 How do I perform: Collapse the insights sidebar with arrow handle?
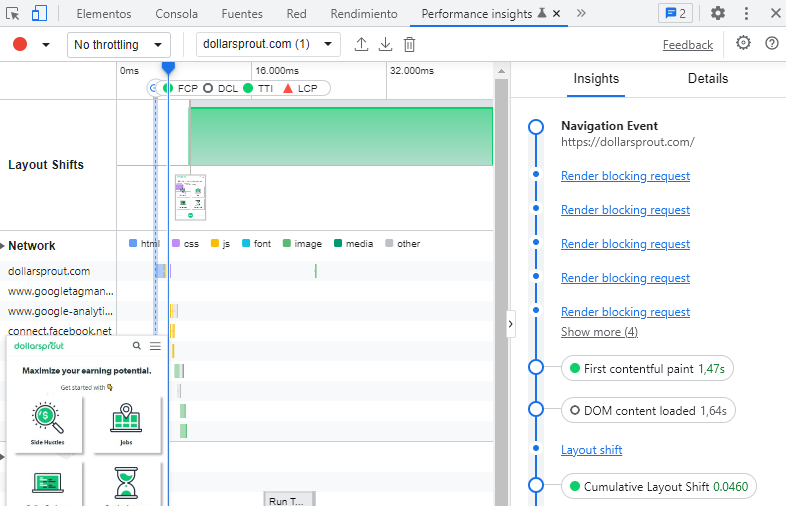pyautogui.click(x=511, y=324)
